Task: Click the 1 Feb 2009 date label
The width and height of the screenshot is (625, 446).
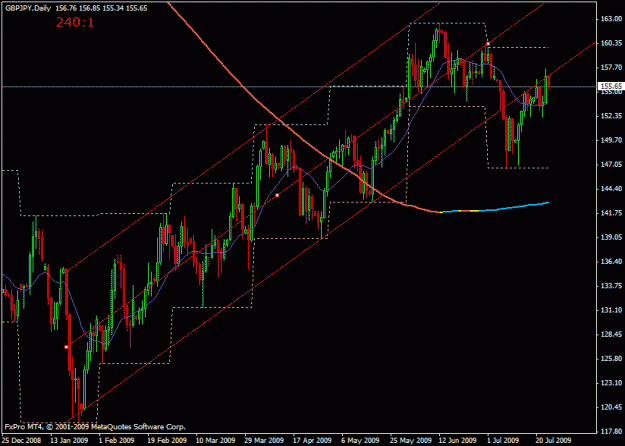Action: [116, 440]
